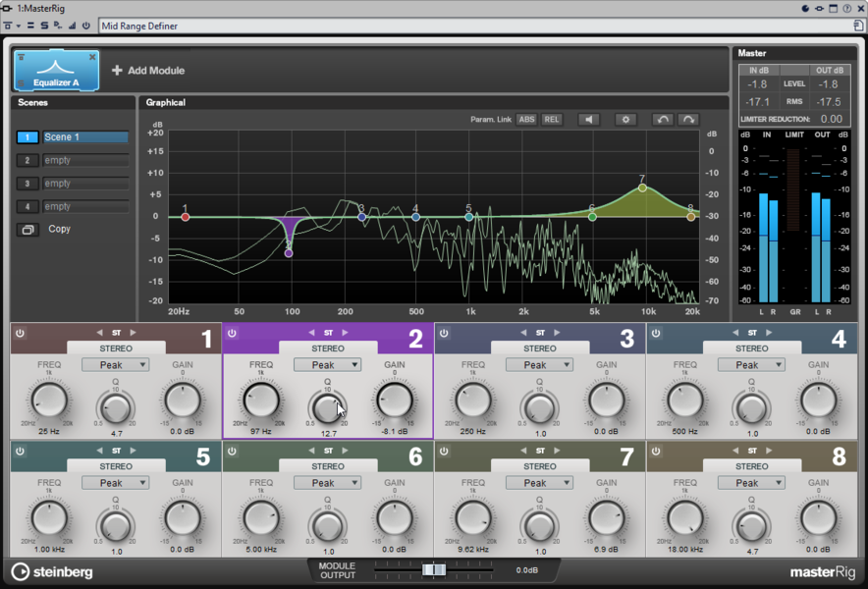
Task: Close the Equalizer A module
Action: [x=93, y=58]
